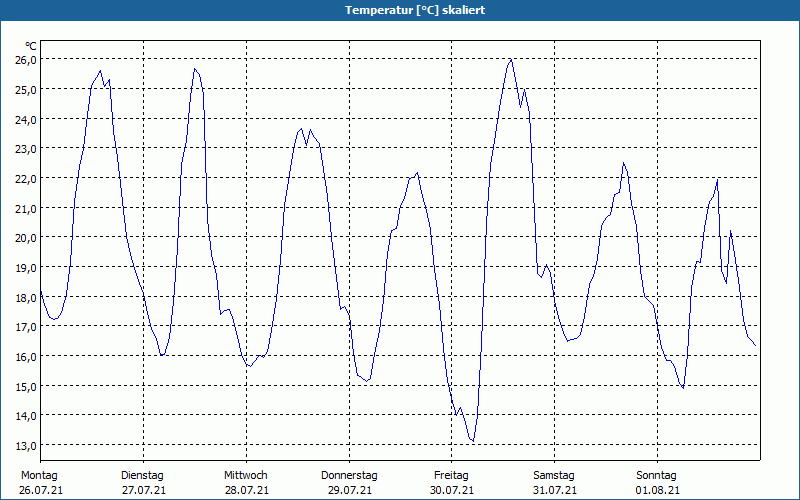800x500 pixels.
Task: Click the °C unit label above axis
Action: 30,46
